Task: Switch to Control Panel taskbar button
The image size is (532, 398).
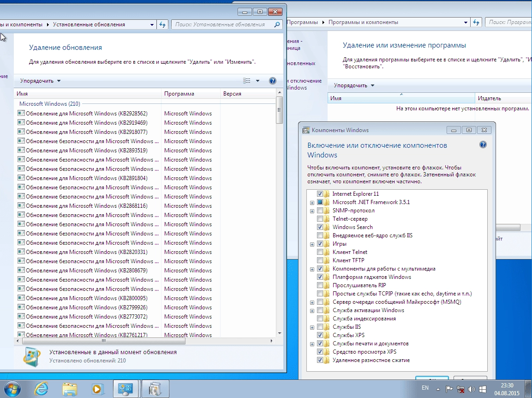Action: (x=125, y=389)
